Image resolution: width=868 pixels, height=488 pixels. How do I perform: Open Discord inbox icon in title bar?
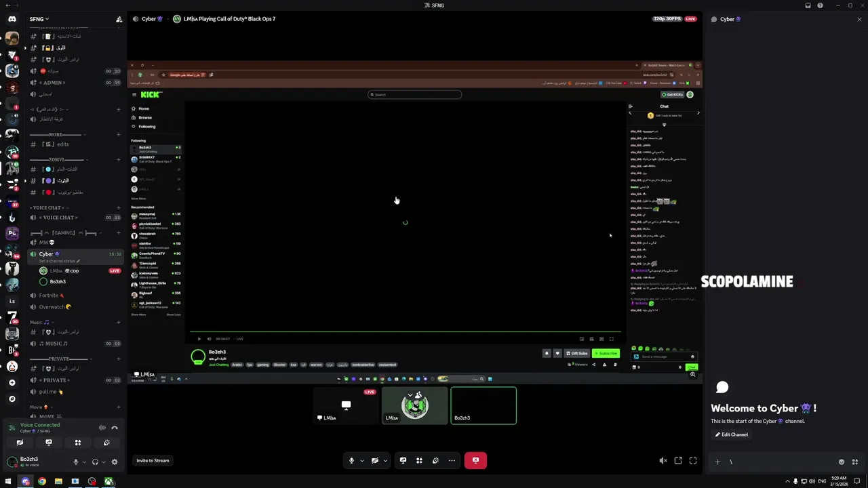(808, 5)
